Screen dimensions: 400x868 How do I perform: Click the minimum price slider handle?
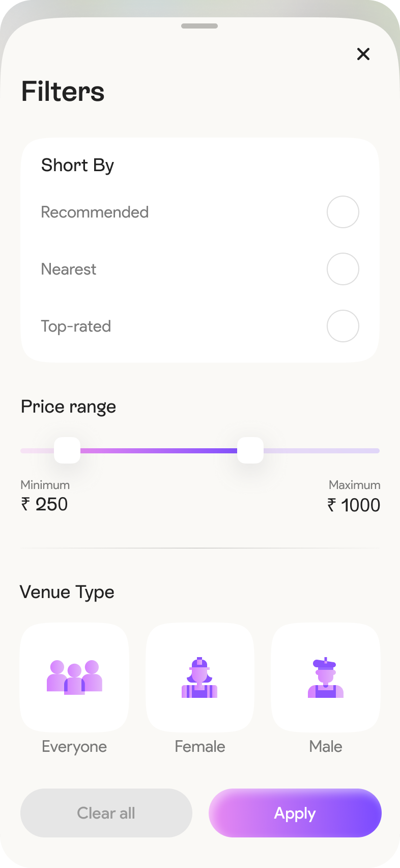(x=67, y=450)
